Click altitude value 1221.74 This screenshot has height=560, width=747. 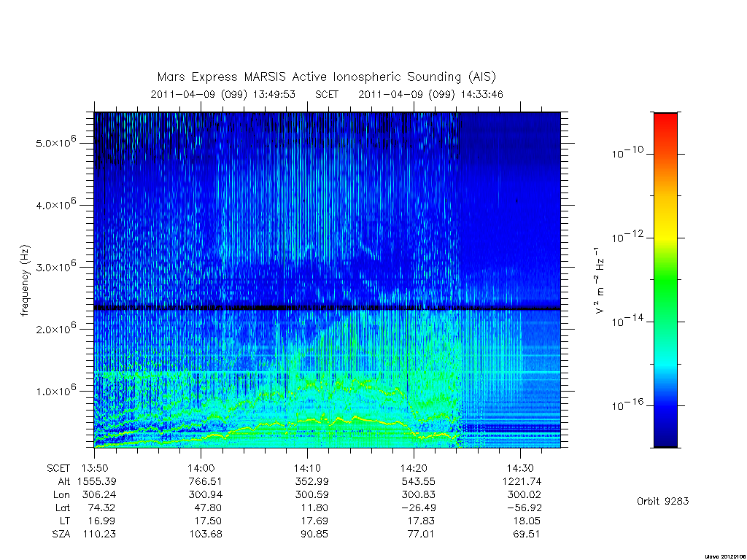point(522,481)
